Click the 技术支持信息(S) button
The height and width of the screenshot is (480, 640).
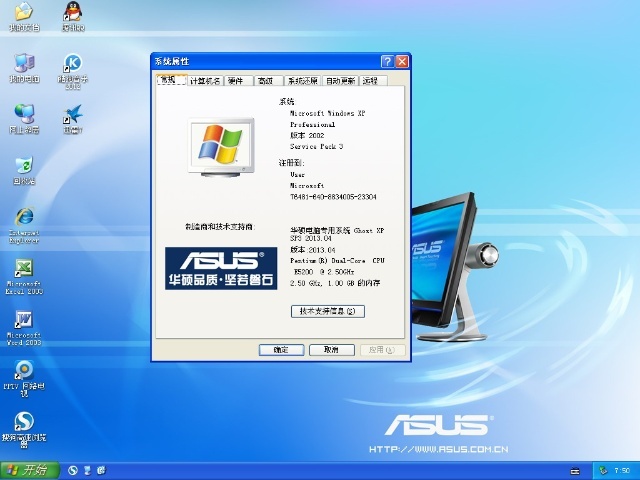pos(328,311)
